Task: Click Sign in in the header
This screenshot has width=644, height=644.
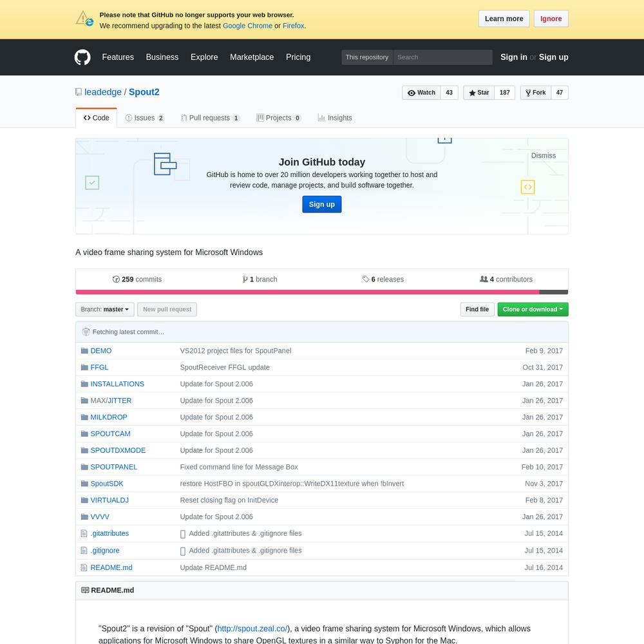Action: pyautogui.click(x=513, y=57)
